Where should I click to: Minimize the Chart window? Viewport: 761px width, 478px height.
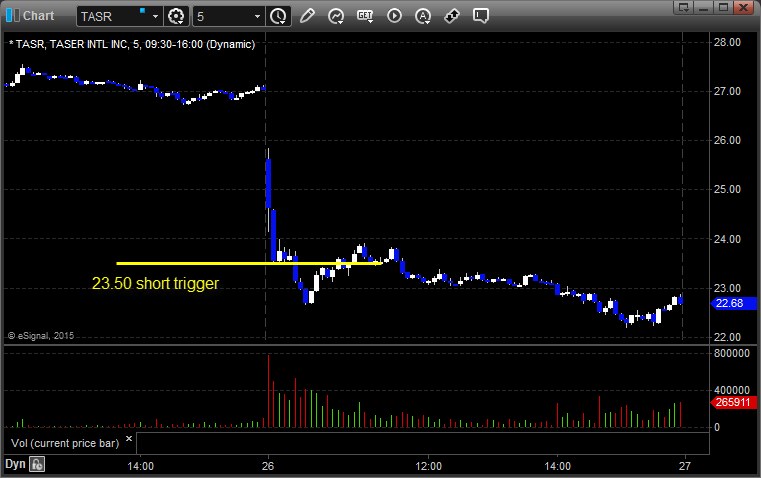(x=703, y=7)
